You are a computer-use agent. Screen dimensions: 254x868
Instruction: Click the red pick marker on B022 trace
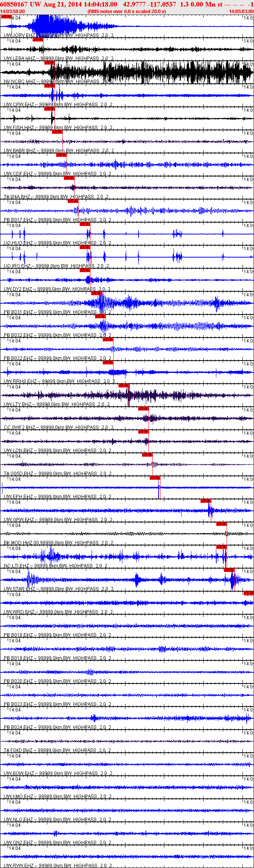108,339
